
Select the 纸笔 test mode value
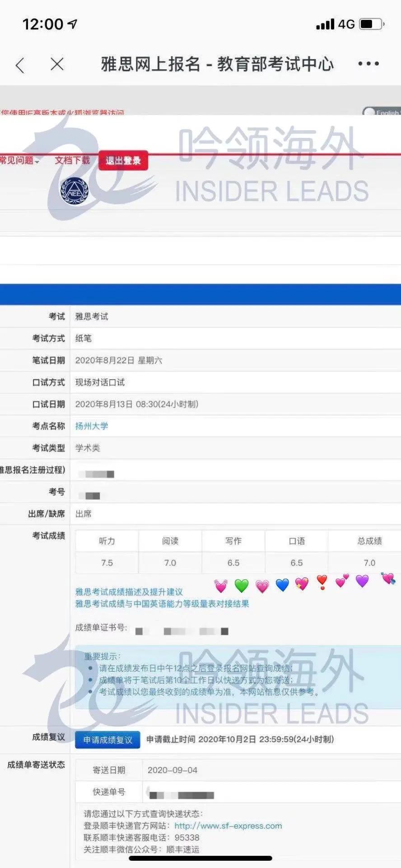pos(83,338)
